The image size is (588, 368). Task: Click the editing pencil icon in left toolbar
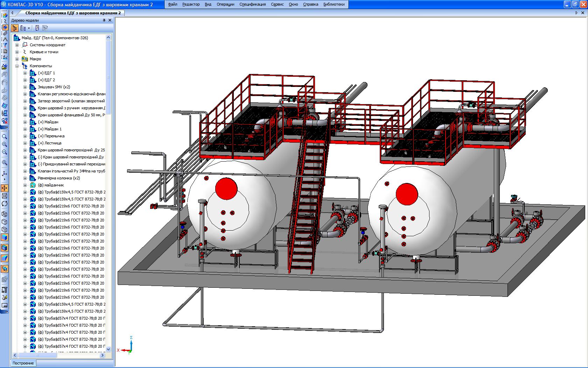pyautogui.click(x=4, y=297)
